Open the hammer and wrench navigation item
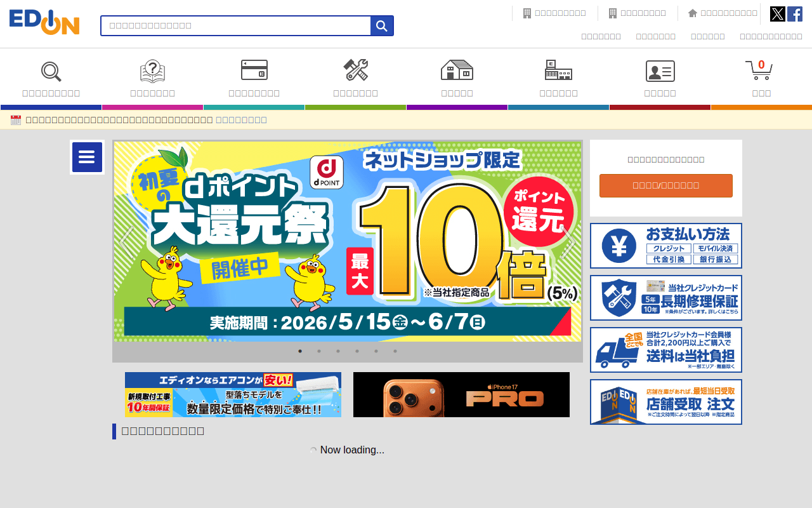This screenshot has height=508, width=812. (x=355, y=79)
